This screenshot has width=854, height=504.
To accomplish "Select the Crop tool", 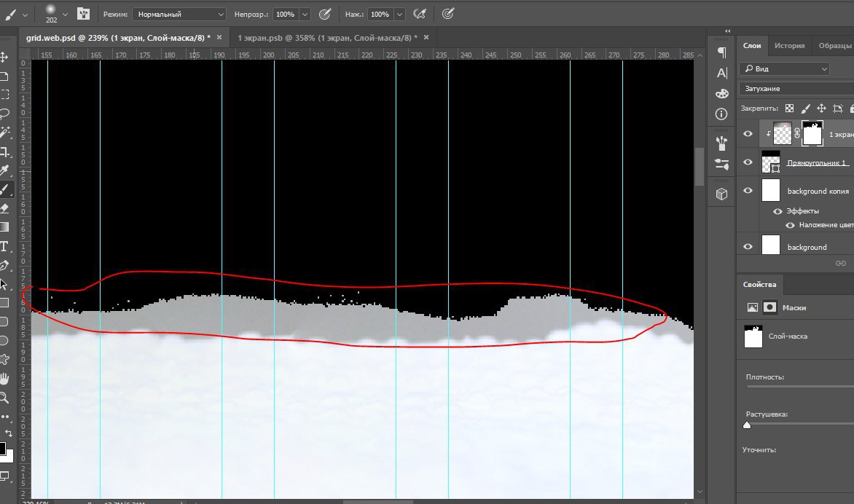I will pos(4,152).
